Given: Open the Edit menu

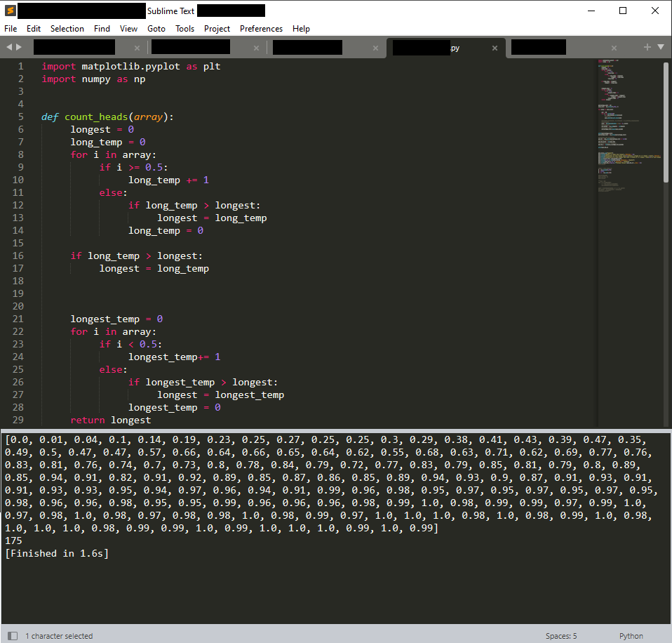Looking at the screenshot, I should (x=34, y=29).
